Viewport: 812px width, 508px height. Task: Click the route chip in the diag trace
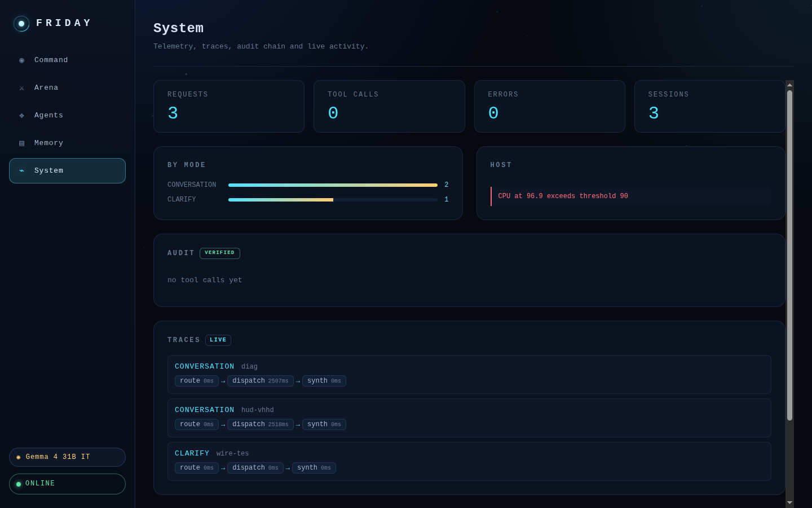coord(197,381)
